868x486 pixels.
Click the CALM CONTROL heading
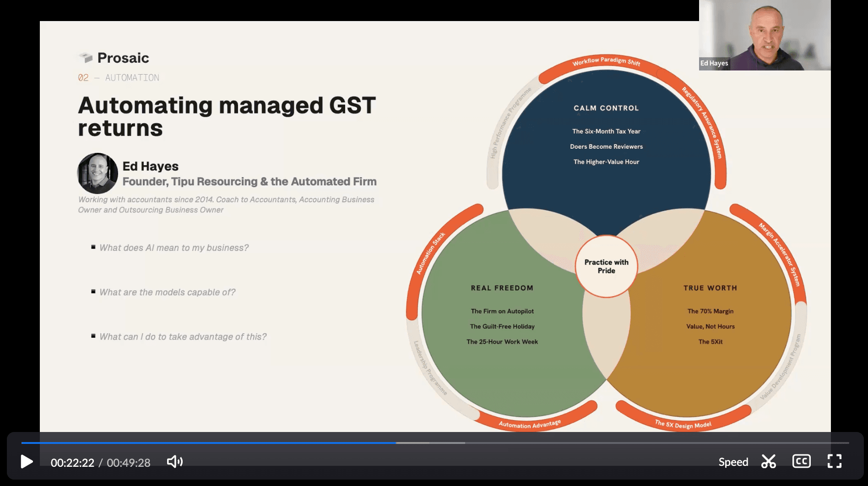(606, 108)
